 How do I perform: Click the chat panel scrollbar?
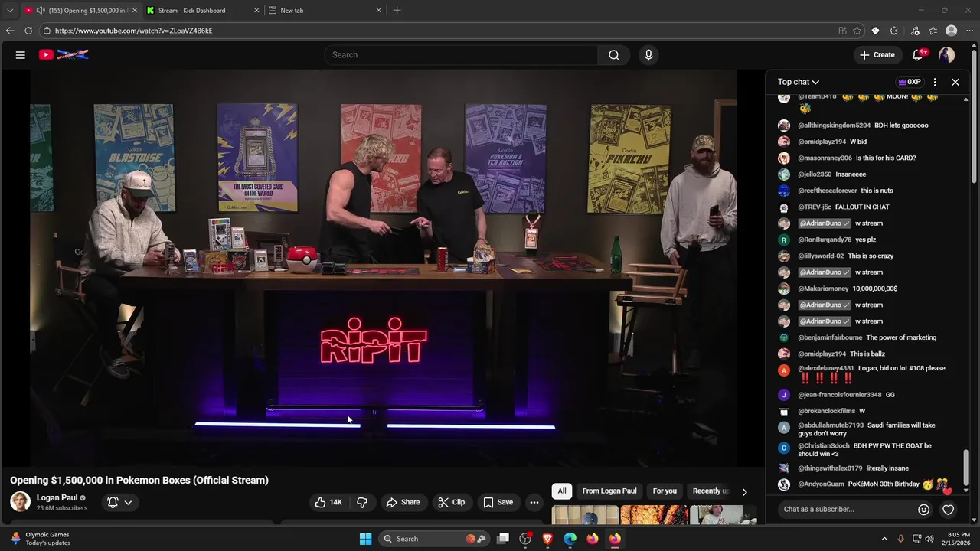(966, 467)
